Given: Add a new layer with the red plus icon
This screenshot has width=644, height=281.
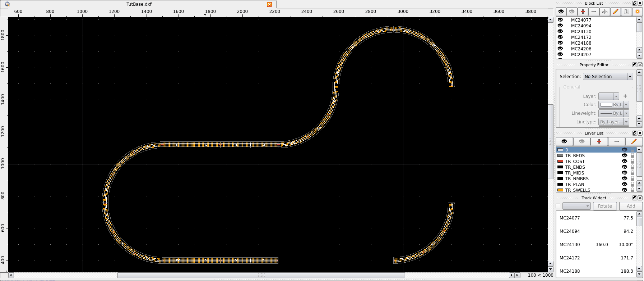Looking at the screenshot, I should pos(599,141).
